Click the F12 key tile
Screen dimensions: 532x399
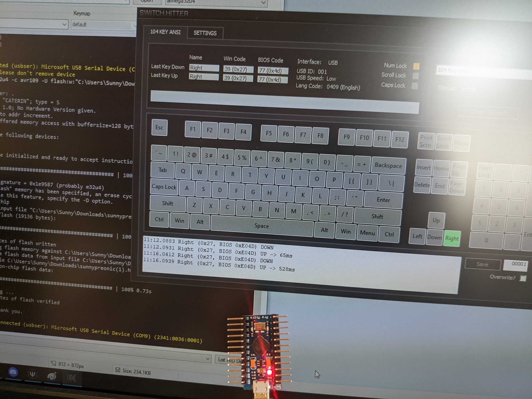click(400, 139)
